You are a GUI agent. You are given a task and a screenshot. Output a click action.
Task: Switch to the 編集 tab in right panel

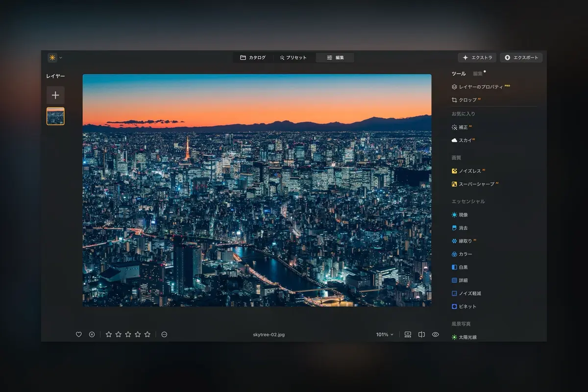(x=478, y=74)
